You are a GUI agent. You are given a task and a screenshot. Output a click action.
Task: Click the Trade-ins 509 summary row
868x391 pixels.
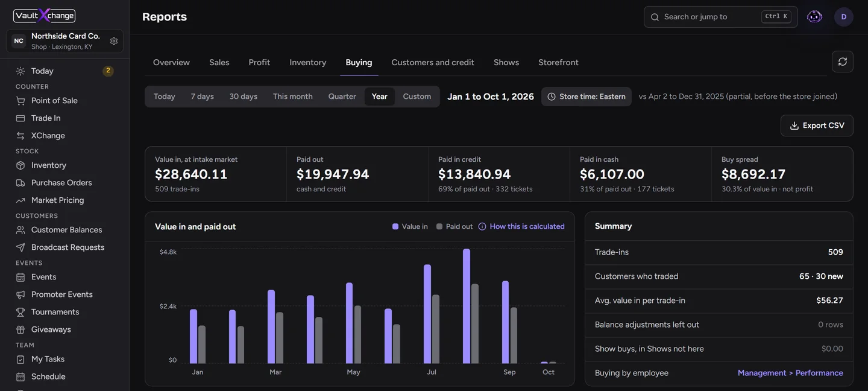[x=719, y=252]
